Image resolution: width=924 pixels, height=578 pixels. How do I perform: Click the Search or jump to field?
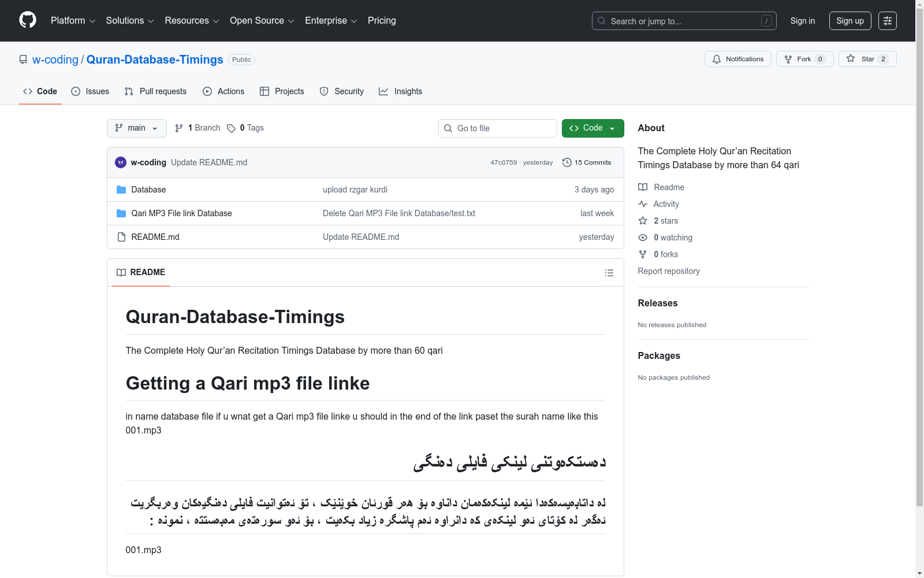pyautogui.click(x=684, y=21)
